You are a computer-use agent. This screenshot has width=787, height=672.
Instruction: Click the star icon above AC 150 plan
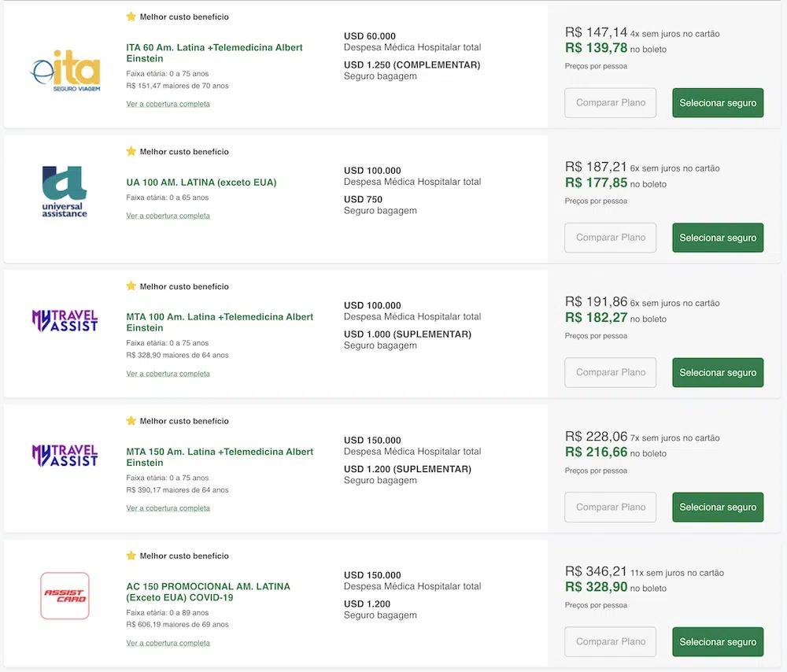(x=131, y=556)
